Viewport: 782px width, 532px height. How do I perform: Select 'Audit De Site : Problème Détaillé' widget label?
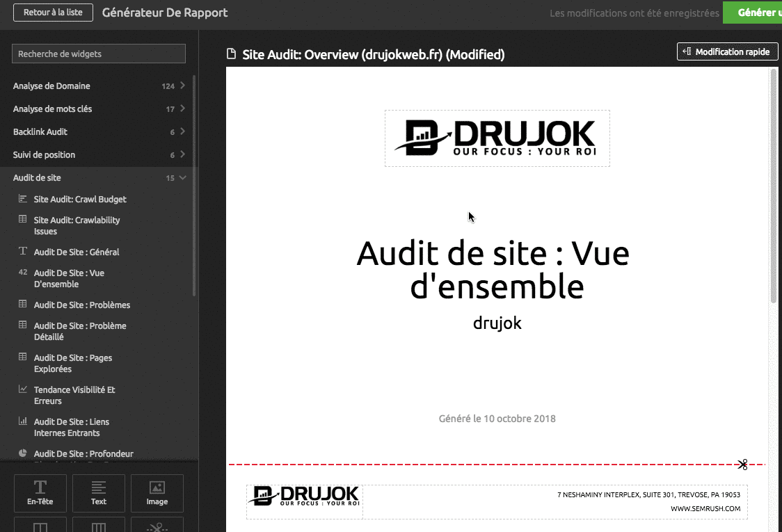pyautogui.click(x=80, y=331)
